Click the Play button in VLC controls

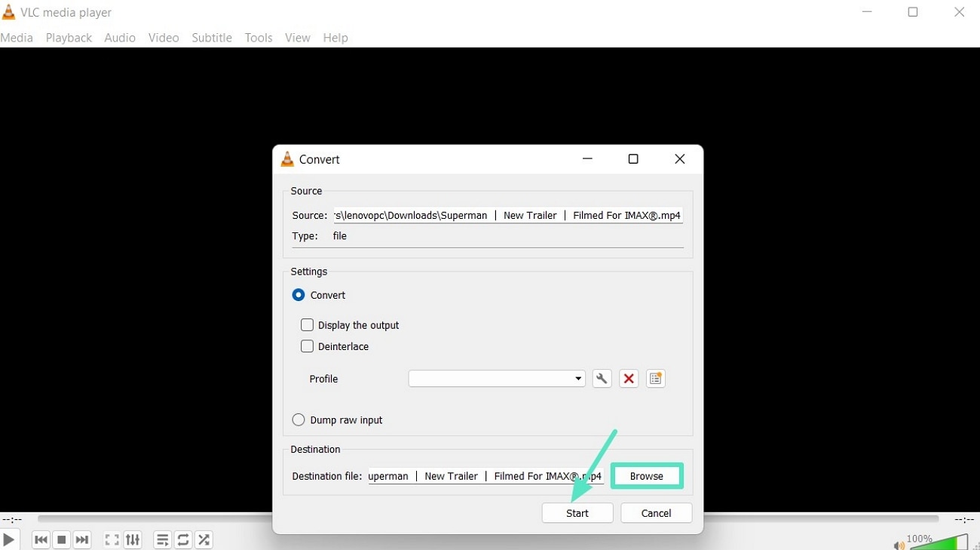coord(9,539)
